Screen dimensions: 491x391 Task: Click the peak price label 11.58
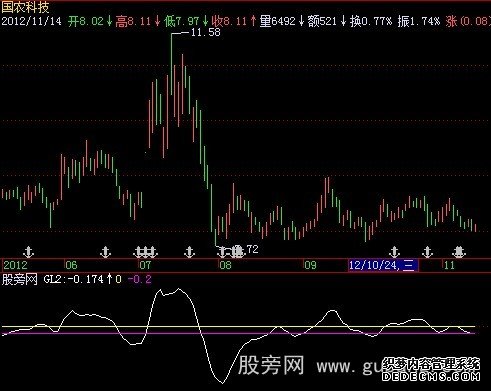[205, 32]
